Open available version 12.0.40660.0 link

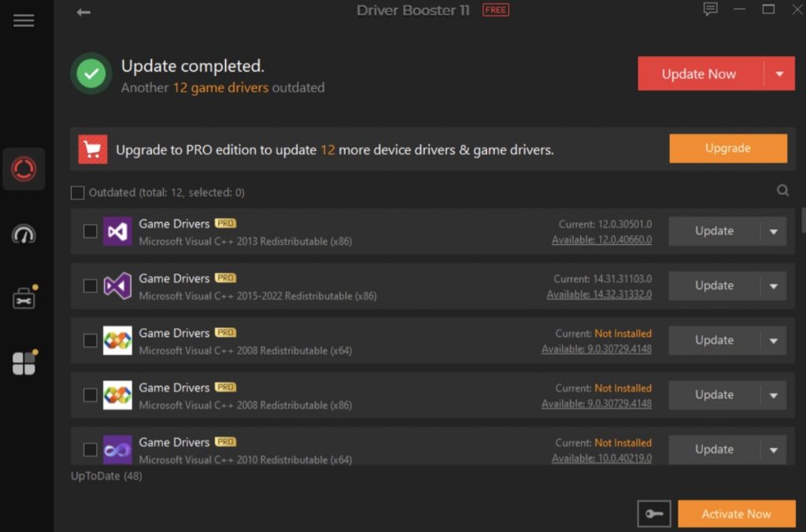[x=601, y=240]
